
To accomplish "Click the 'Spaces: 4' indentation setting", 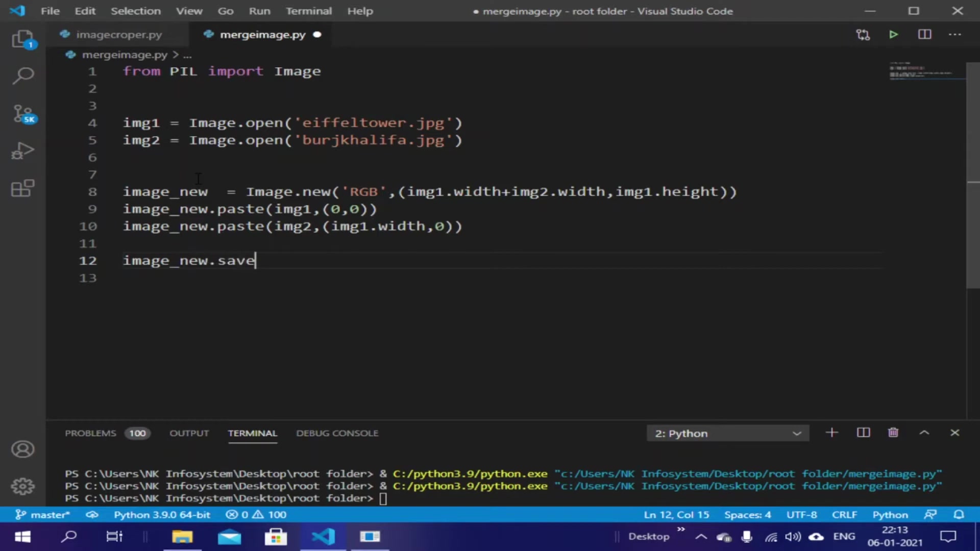I will point(747,514).
